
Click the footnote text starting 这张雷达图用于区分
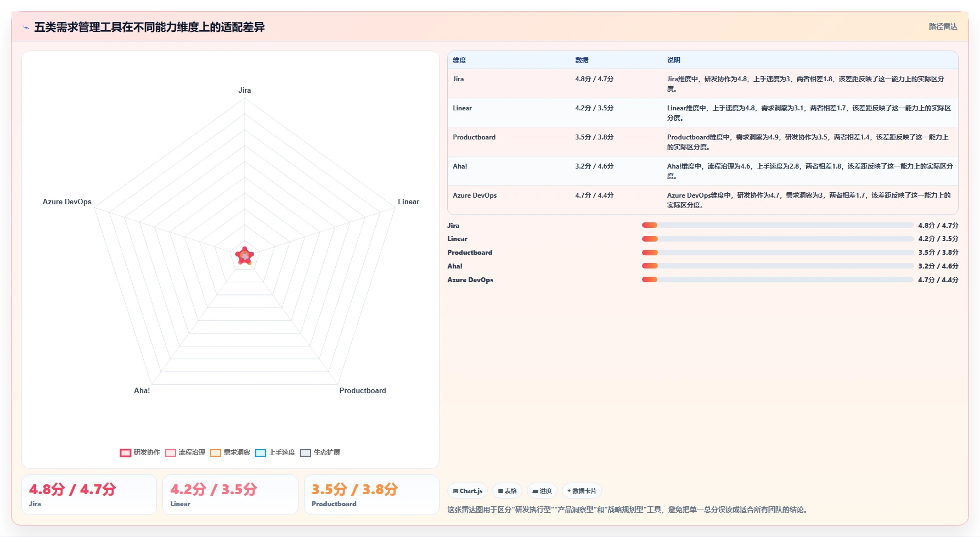pos(628,510)
